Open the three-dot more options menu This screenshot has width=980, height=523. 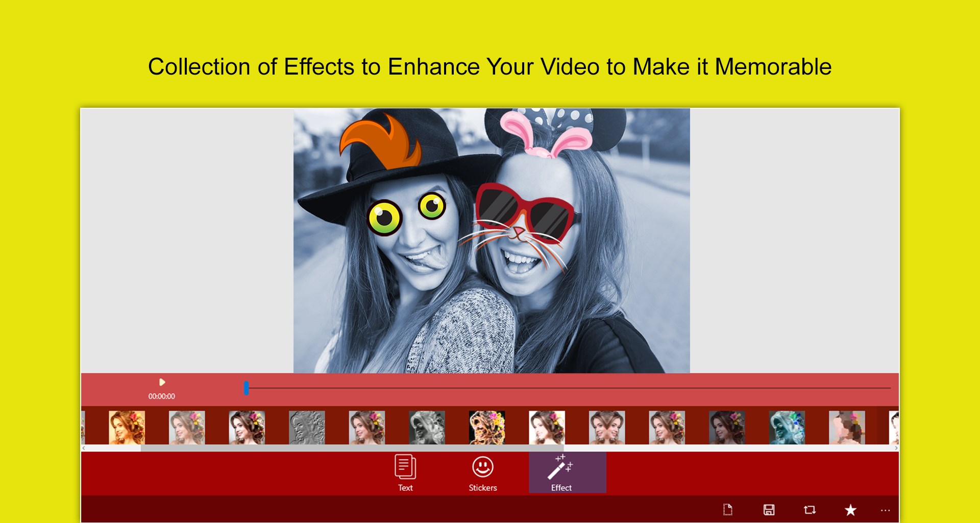(x=885, y=510)
